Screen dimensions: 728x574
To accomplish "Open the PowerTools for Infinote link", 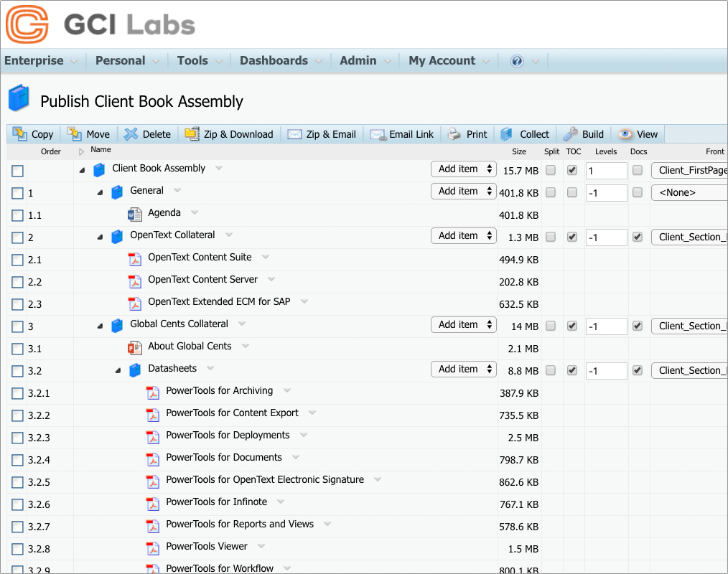I will pos(216,502).
